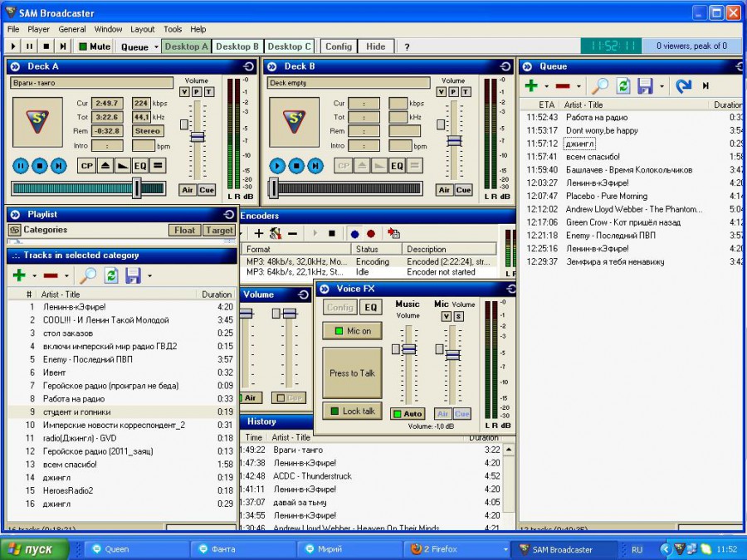Screen dimensions: 747x560
Task: Switch to the Desktop B tab
Action: click(237, 46)
